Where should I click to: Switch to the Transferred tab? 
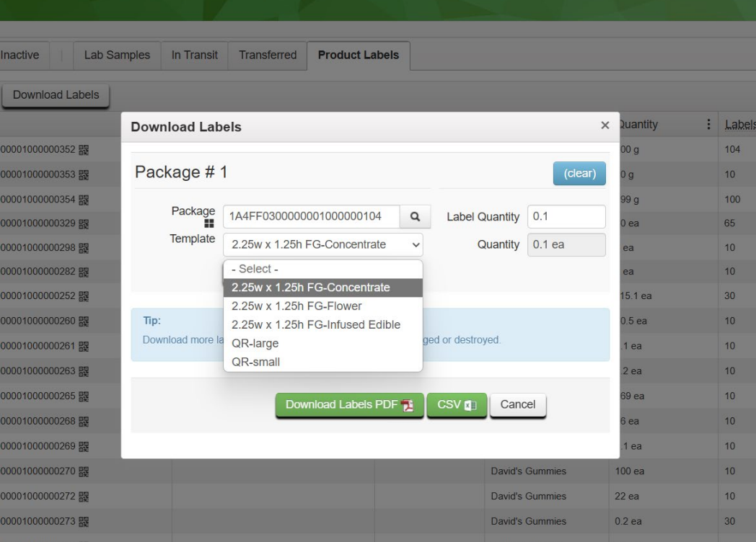click(268, 55)
